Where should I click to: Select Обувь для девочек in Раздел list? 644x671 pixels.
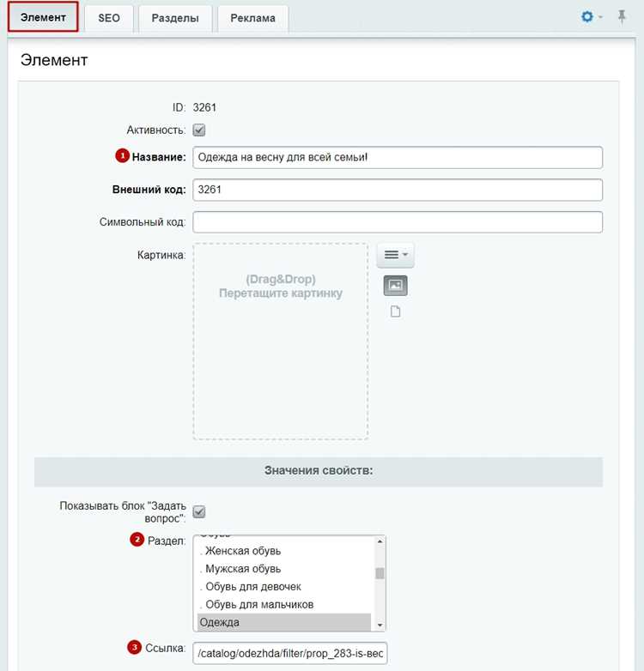coord(284,587)
